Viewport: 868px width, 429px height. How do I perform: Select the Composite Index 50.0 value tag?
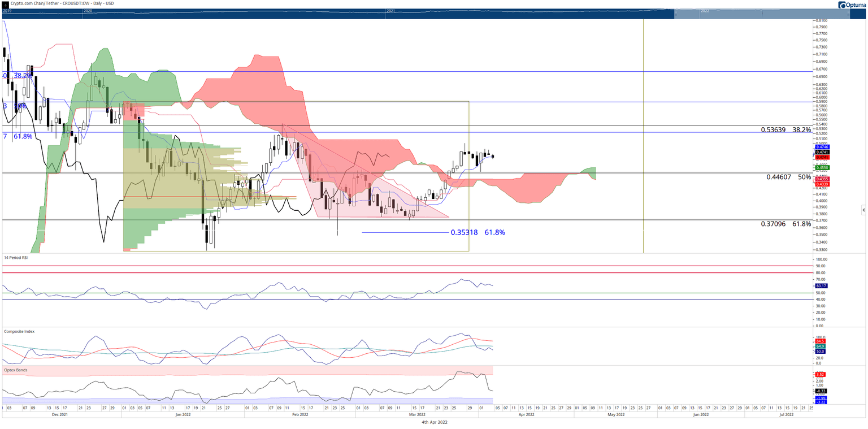tap(821, 351)
